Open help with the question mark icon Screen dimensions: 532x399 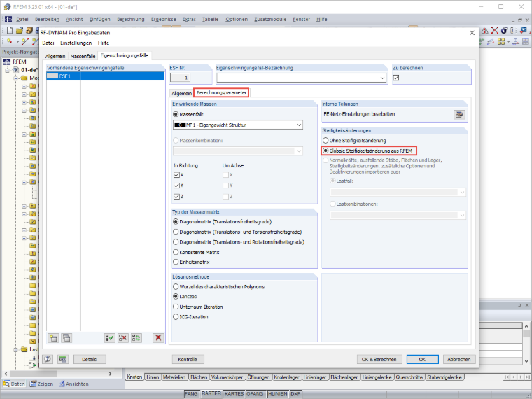[48, 359]
